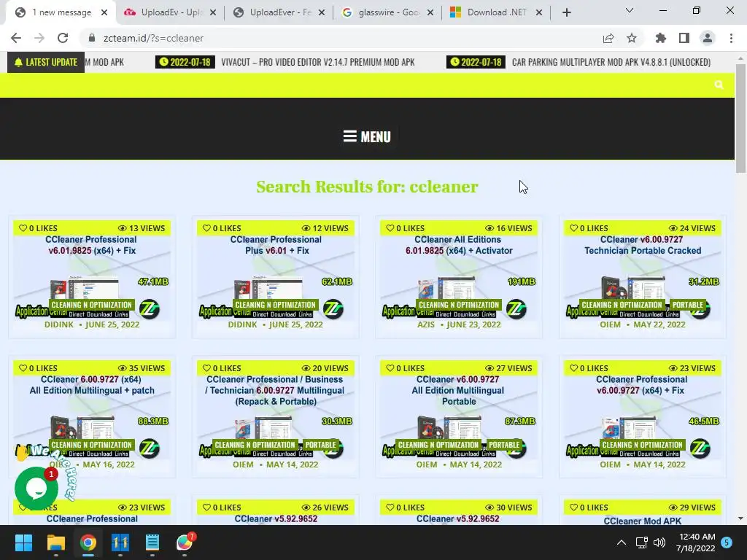747x560 pixels.
Task: Open the Notepad taskbar icon
Action: (152, 542)
